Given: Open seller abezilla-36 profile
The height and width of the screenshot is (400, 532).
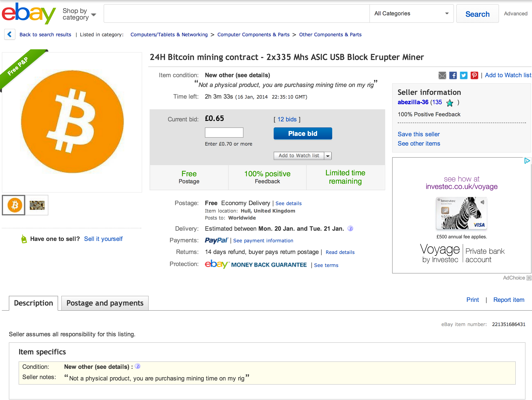Looking at the screenshot, I should click(x=413, y=102).
